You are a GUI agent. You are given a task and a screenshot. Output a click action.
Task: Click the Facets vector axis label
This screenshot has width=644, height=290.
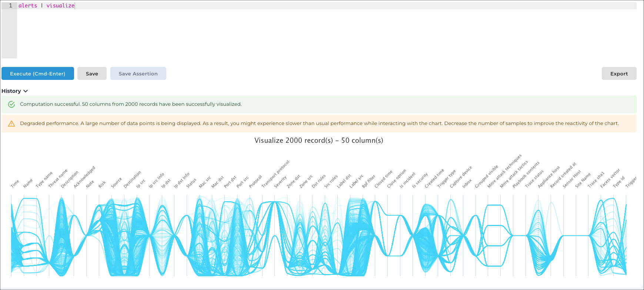610,178
